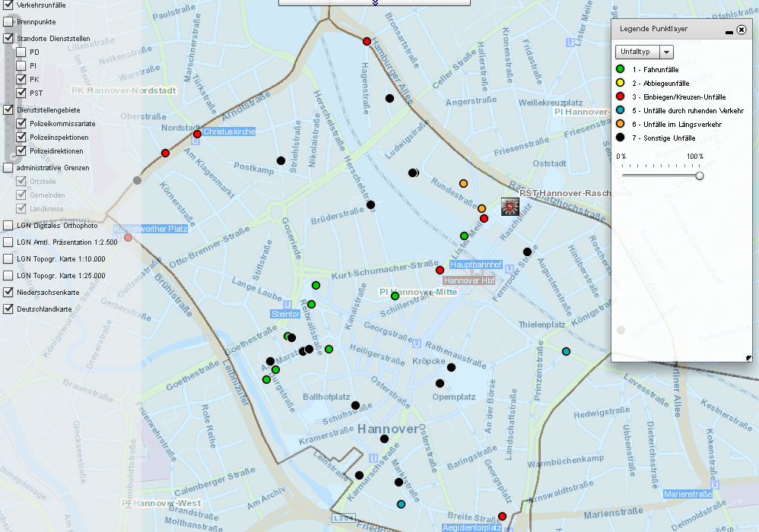Expand the collapsed top panel chevron
This screenshot has width=759, height=532.
point(375,2)
